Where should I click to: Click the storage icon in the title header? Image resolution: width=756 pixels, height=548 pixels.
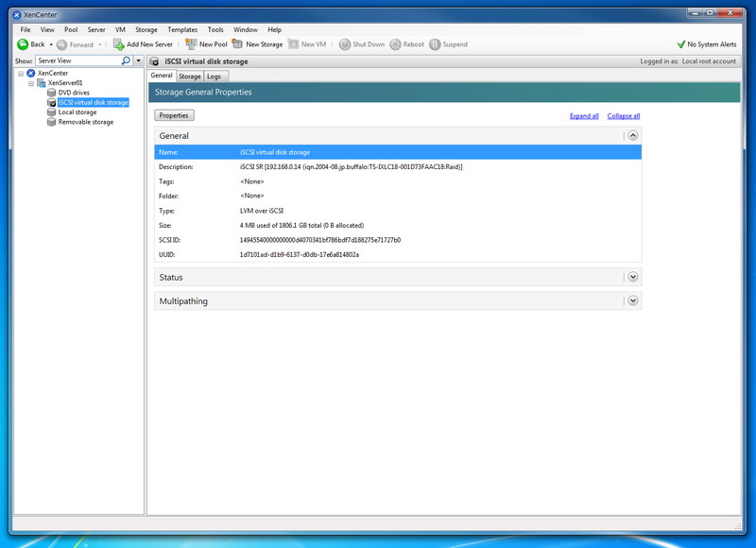(x=154, y=61)
